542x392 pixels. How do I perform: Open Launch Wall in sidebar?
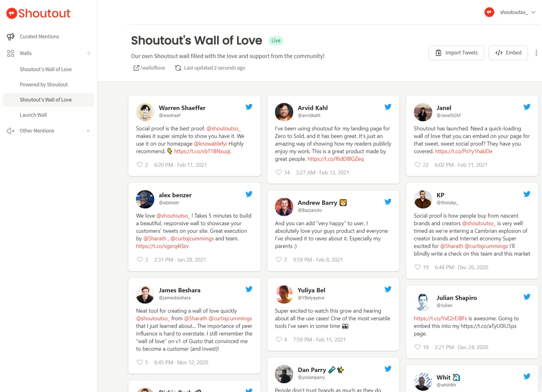point(33,115)
